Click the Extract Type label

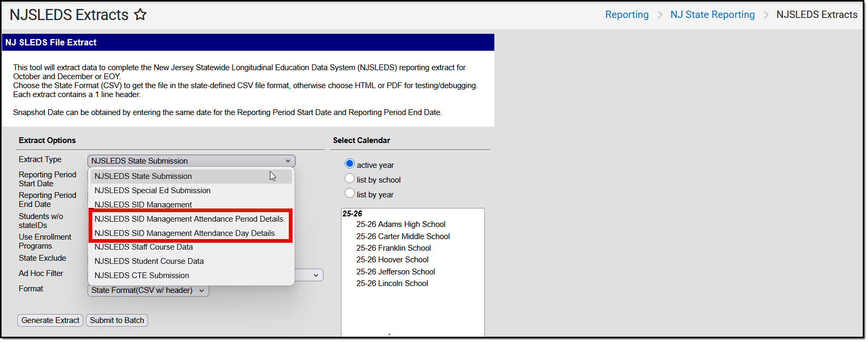pyautogui.click(x=40, y=159)
